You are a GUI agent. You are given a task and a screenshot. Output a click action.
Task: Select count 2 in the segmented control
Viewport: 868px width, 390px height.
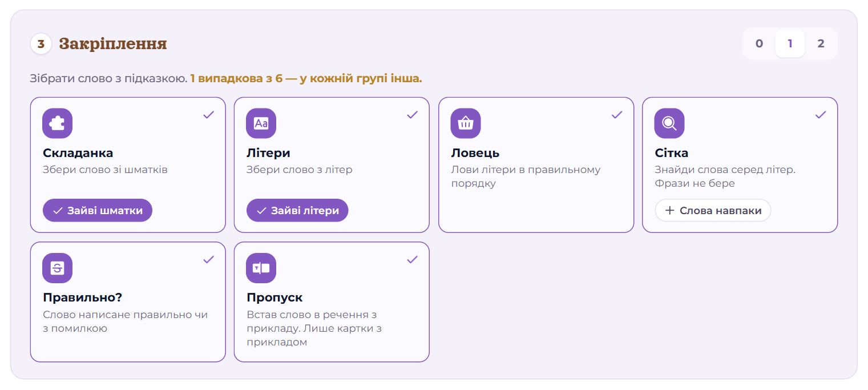pyautogui.click(x=821, y=43)
